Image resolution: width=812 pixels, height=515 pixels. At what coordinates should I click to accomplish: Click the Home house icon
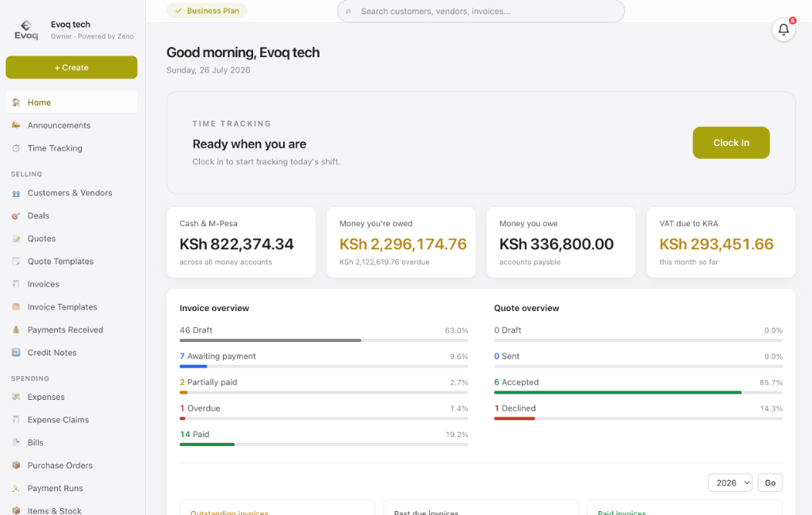[16, 102]
